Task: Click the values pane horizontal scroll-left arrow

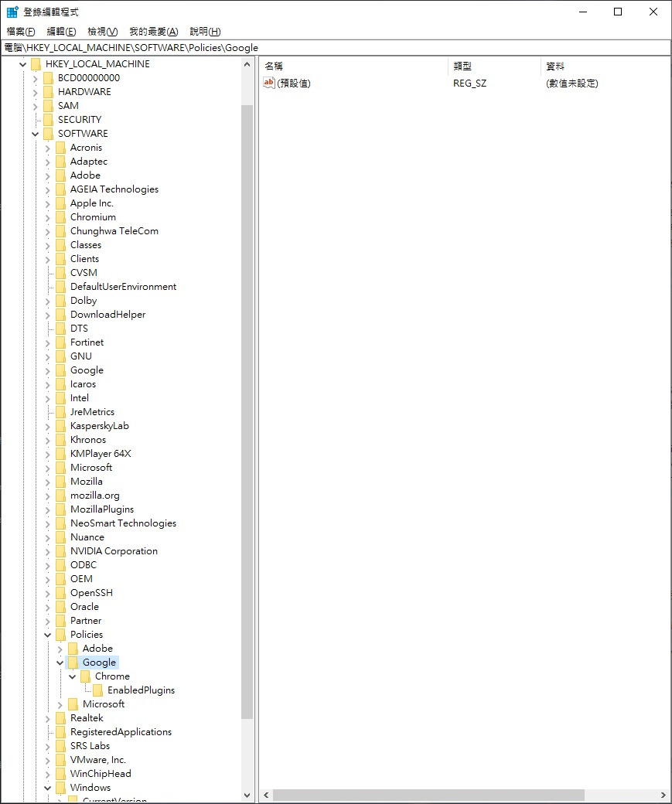Action: (266, 795)
